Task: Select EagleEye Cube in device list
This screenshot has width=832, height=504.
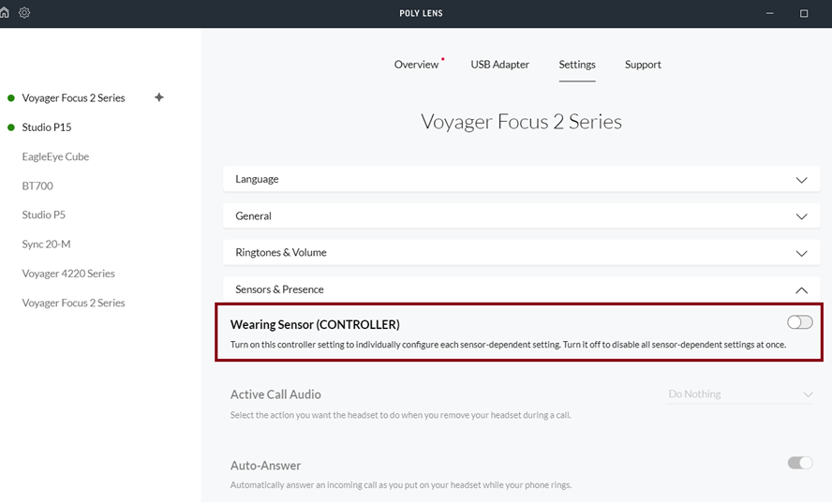Action: pyautogui.click(x=55, y=156)
